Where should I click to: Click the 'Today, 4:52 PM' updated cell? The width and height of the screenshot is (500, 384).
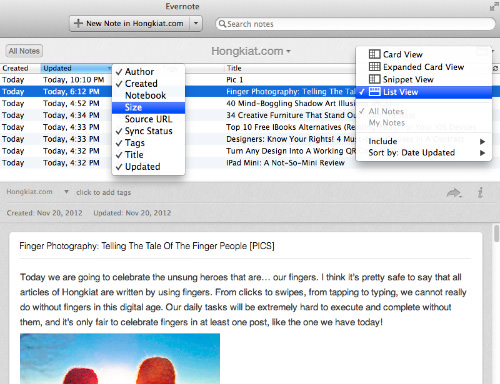pyautogui.click(x=71, y=104)
